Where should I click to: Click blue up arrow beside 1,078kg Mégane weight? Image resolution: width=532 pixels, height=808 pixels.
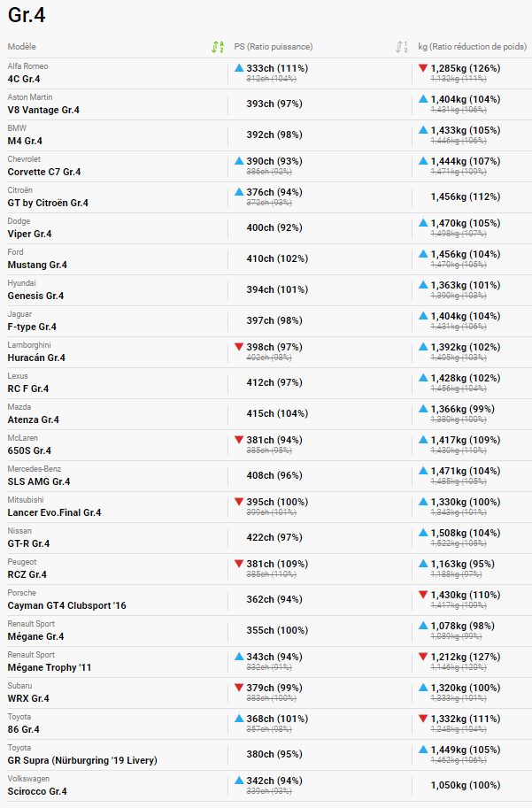point(423,625)
